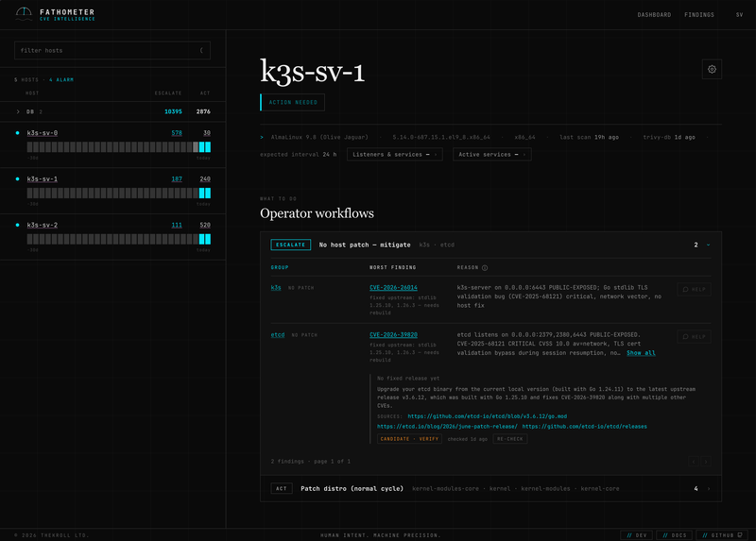Image resolution: width=756 pixels, height=541 pixels.
Task: Click the previous page arrow in findings
Action: tap(694, 462)
